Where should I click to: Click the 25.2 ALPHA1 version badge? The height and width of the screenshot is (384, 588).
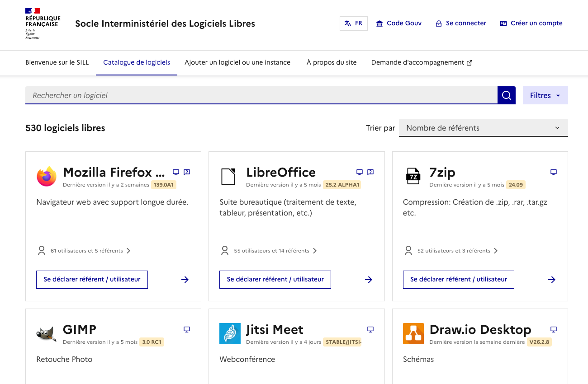pos(342,185)
